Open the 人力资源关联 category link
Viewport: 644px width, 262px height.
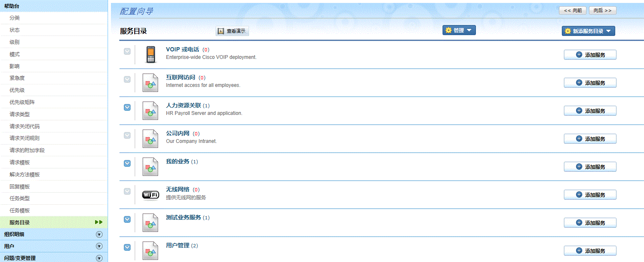tap(184, 105)
